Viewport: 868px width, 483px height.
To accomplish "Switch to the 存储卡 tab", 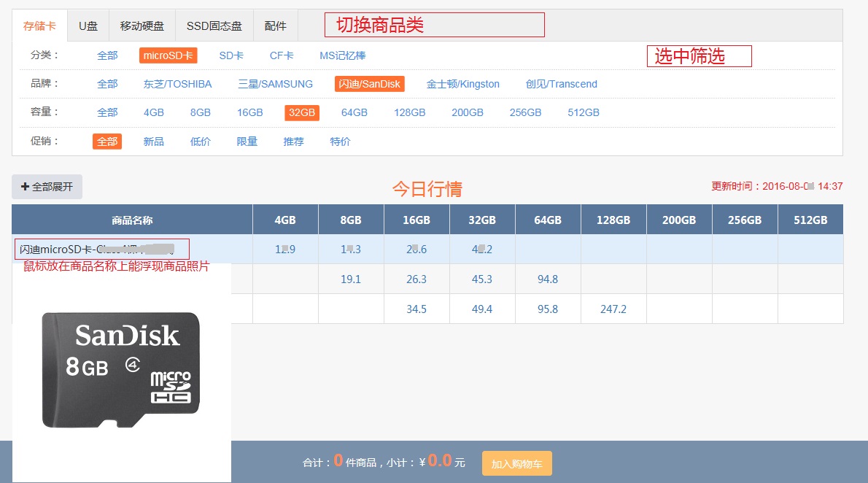I will point(39,26).
